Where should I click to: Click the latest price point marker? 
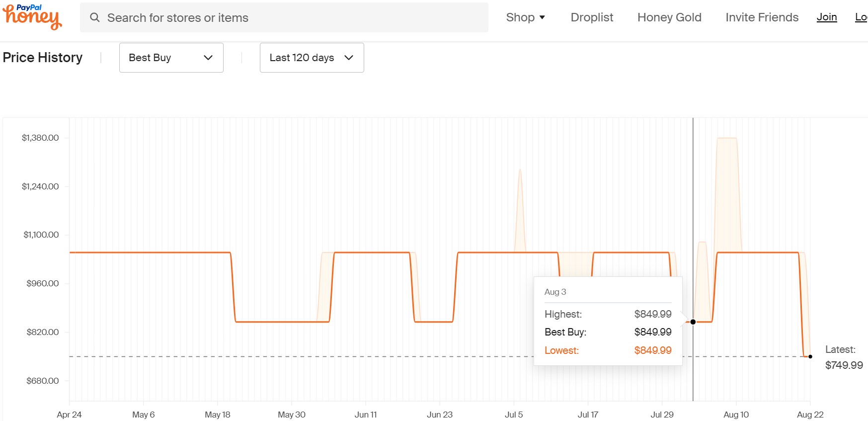(x=810, y=356)
